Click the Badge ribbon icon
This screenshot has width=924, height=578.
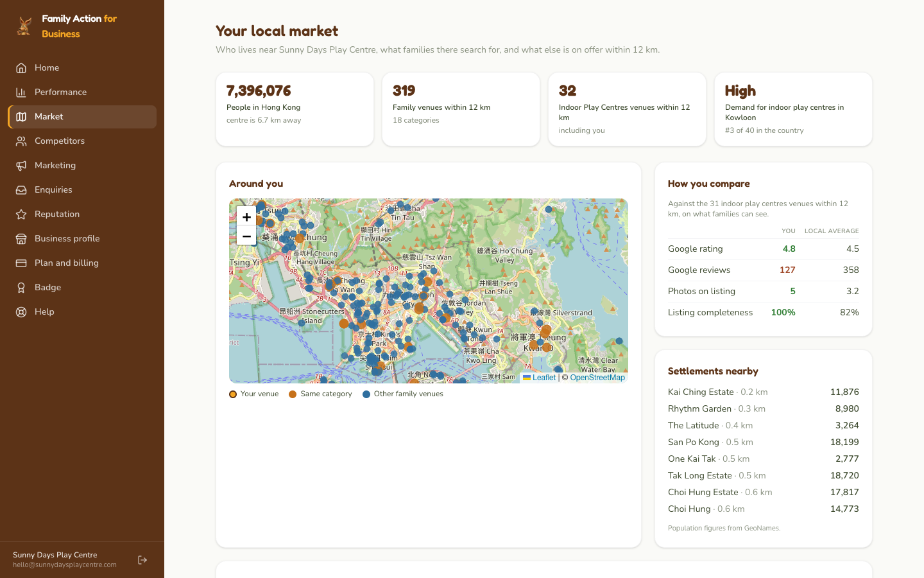[21, 287]
